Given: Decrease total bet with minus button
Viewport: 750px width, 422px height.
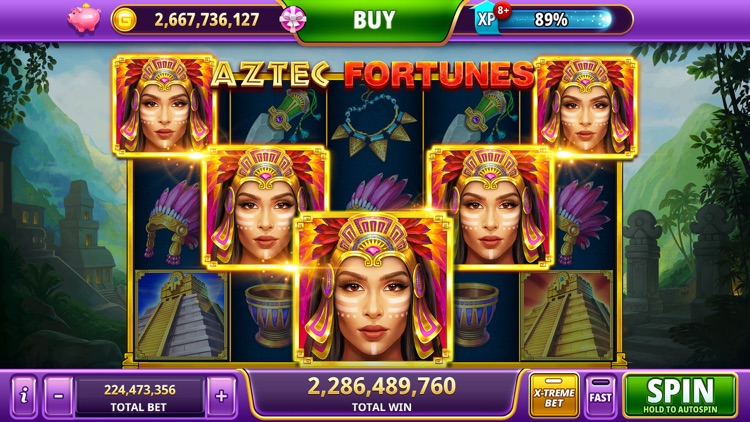Looking at the screenshot, I should [x=58, y=396].
